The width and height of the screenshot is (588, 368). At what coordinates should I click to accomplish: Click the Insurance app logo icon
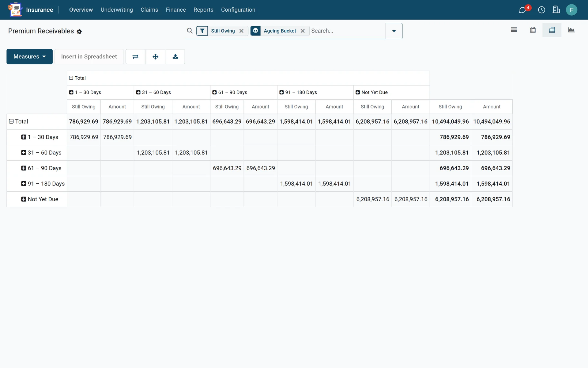pyautogui.click(x=15, y=10)
